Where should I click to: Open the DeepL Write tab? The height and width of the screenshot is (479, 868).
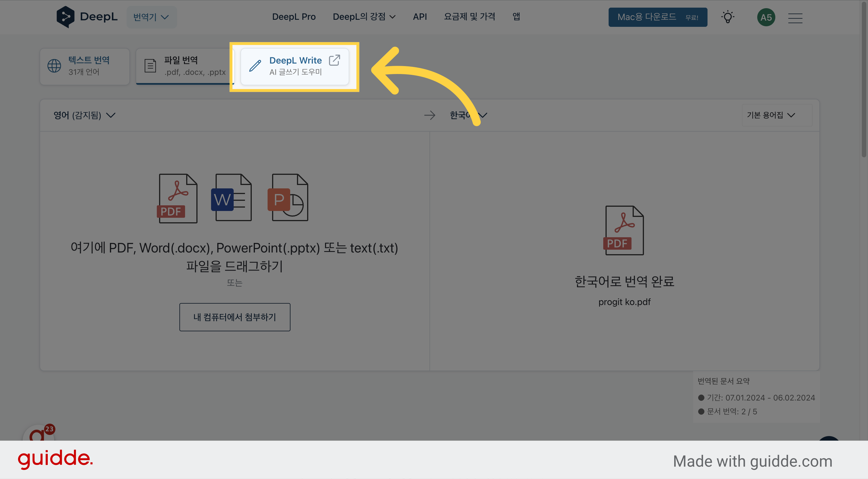[x=294, y=66]
